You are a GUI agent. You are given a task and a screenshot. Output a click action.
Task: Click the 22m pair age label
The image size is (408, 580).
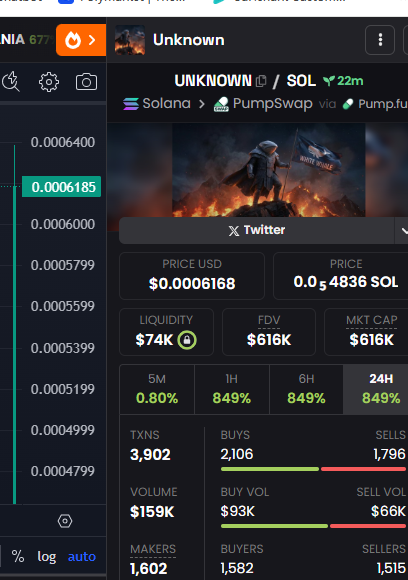point(343,81)
